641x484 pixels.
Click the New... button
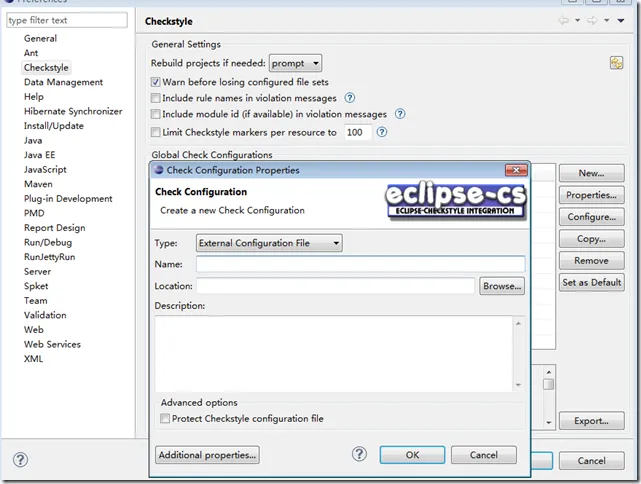(592, 173)
